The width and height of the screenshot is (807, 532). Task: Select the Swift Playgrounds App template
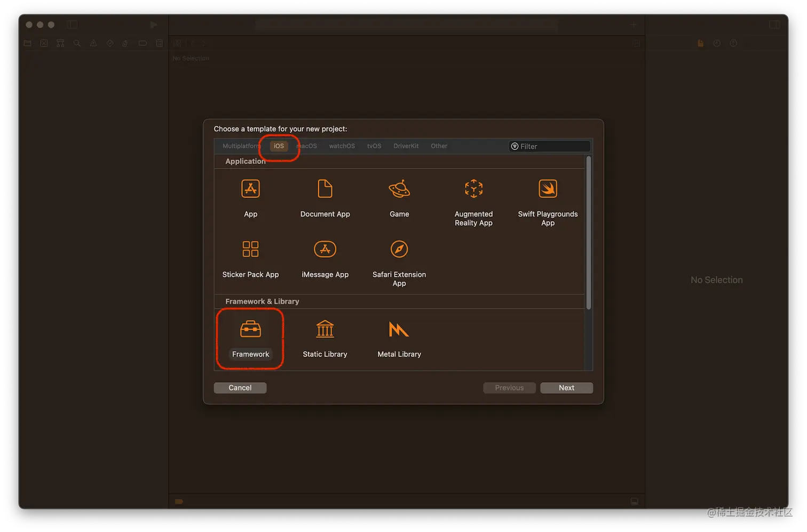(x=548, y=203)
